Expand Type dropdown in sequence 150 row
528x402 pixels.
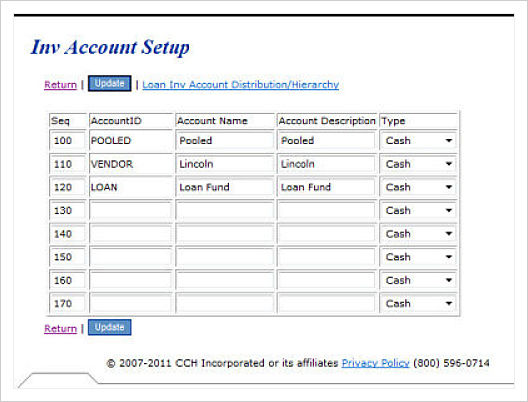click(418, 257)
